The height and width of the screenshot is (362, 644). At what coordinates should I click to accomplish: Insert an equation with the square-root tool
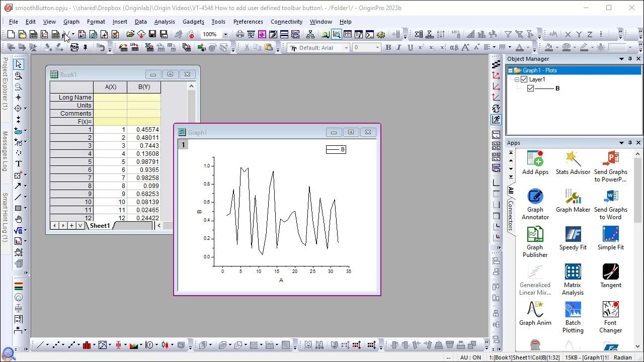pyautogui.click(x=19, y=230)
